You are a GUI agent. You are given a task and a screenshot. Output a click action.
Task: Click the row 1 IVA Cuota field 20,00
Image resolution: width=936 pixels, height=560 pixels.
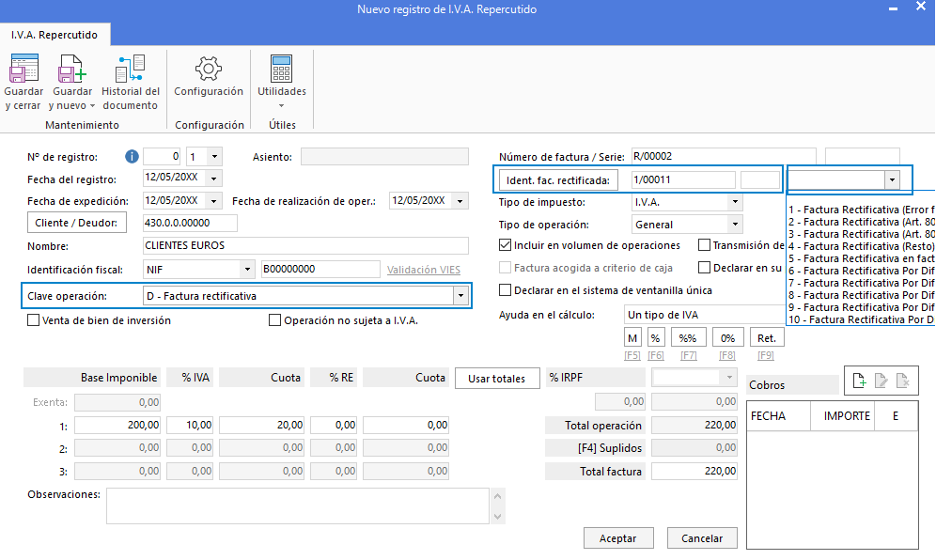(x=261, y=425)
